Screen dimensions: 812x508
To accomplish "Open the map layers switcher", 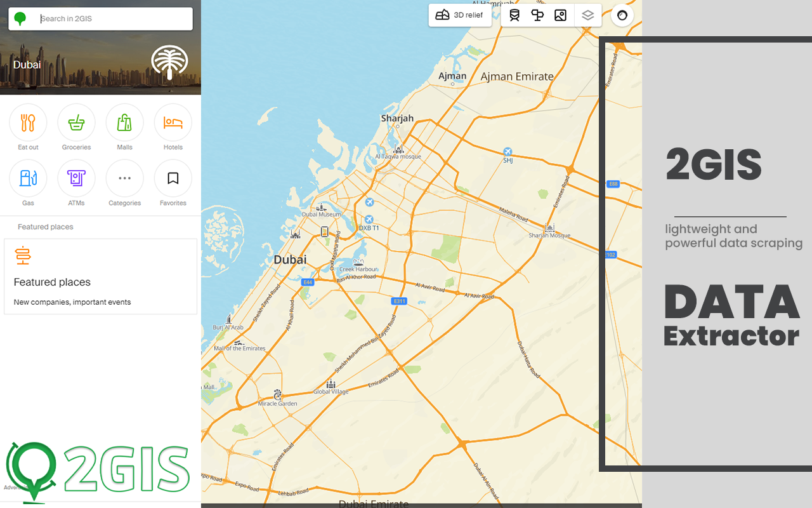I will point(588,15).
